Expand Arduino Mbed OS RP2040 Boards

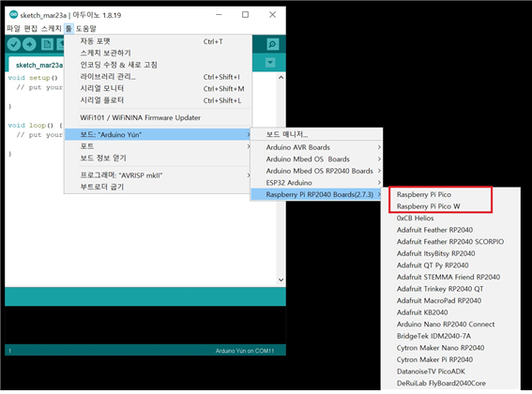(316, 171)
